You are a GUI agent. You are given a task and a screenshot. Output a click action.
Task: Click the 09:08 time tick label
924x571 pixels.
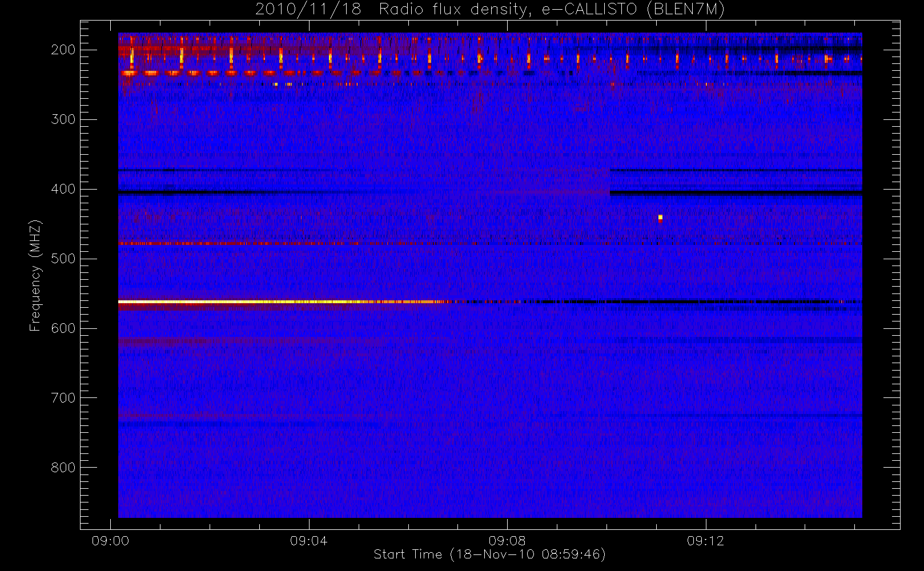507,541
